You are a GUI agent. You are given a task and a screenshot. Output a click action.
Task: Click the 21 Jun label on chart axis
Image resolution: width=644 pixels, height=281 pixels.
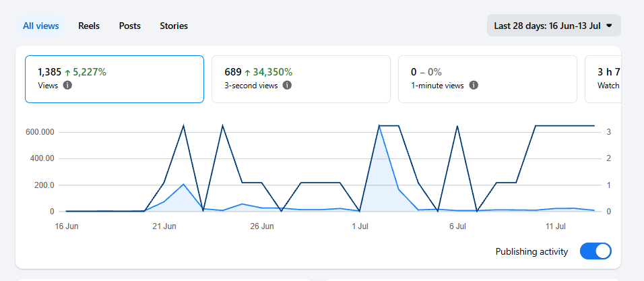coord(164,226)
